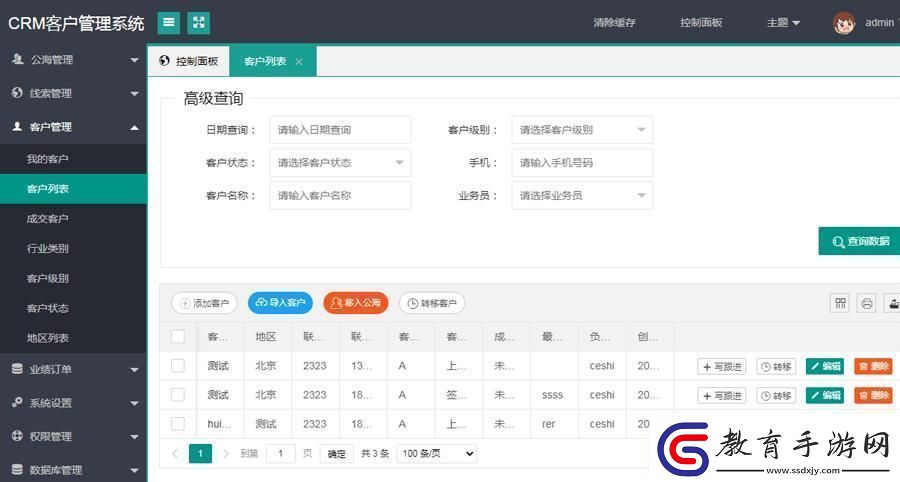900x482 pixels.
Task: Click 控制面板 link in the top bar
Action: pos(701,23)
